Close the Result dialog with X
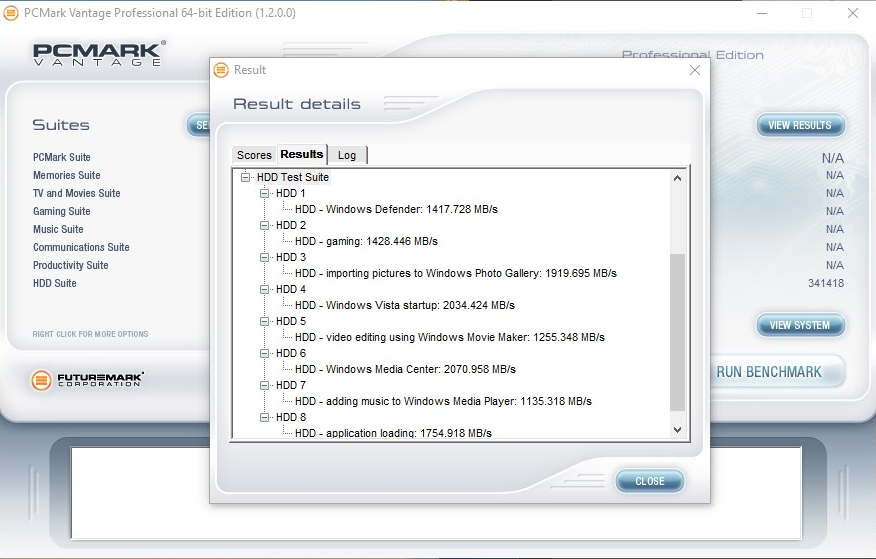Screen dimensions: 876x559 [x=695, y=70]
